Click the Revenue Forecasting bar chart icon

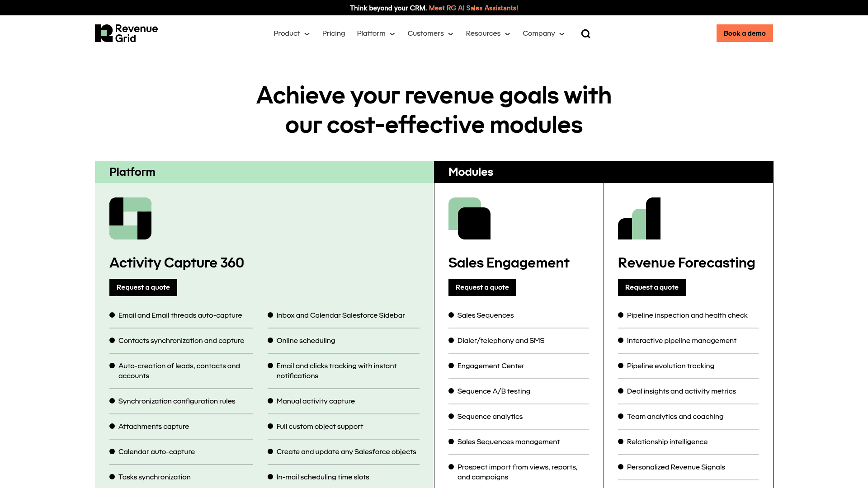pos(639,218)
